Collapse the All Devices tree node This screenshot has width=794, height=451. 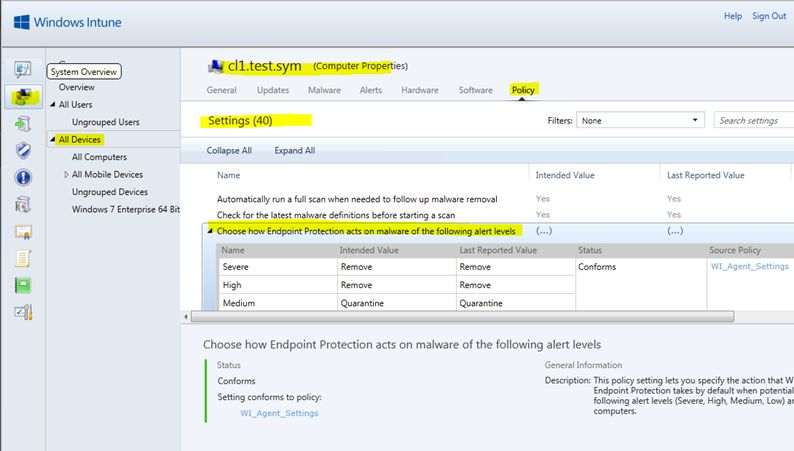point(53,139)
